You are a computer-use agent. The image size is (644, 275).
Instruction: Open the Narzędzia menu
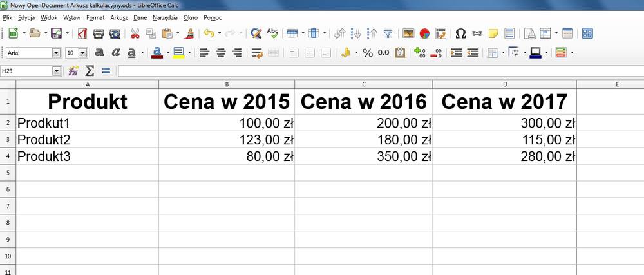click(165, 17)
